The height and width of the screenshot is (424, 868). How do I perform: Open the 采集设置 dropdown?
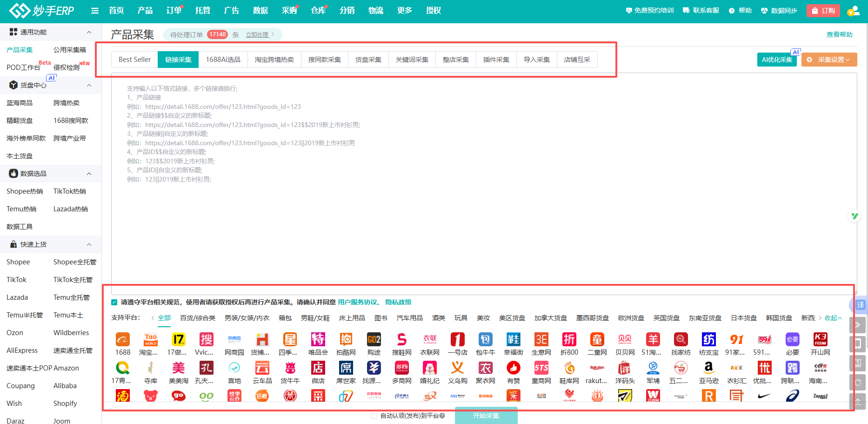(829, 60)
